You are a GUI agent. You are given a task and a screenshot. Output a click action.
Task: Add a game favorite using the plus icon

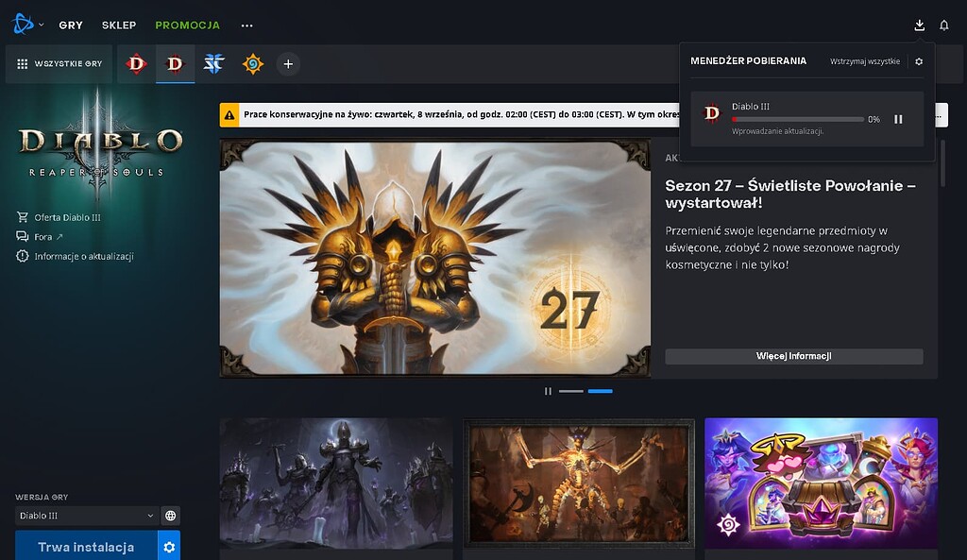[x=287, y=63]
